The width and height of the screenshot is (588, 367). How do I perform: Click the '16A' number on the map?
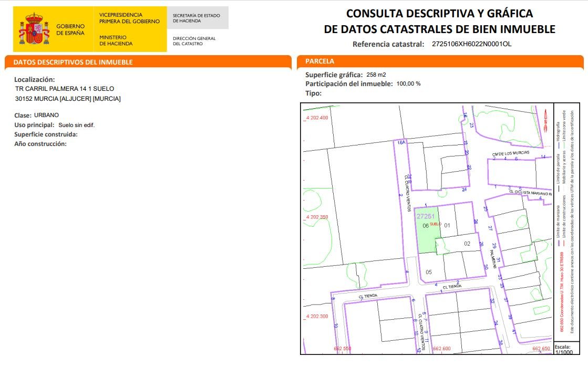click(401, 143)
